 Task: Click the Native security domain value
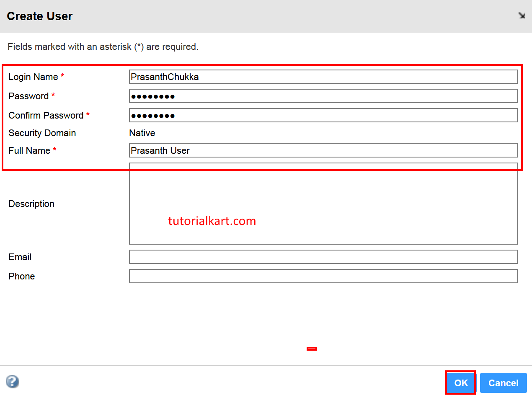click(x=142, y=133)
